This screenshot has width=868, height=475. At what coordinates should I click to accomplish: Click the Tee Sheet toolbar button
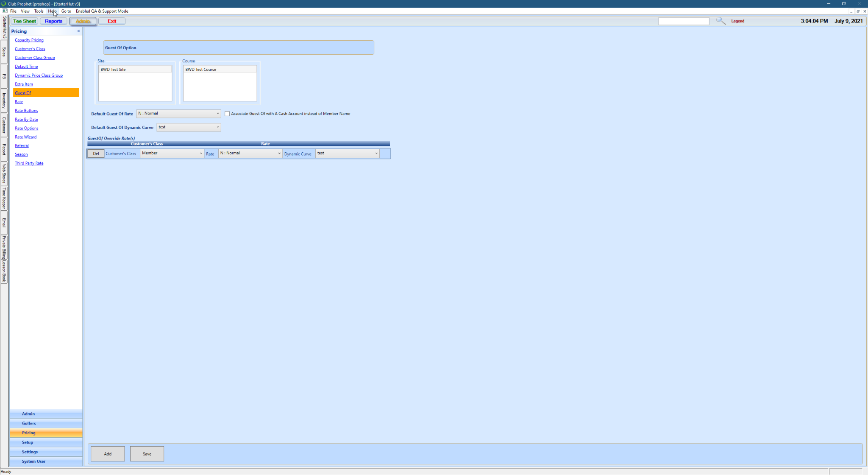tap(25, 21)
